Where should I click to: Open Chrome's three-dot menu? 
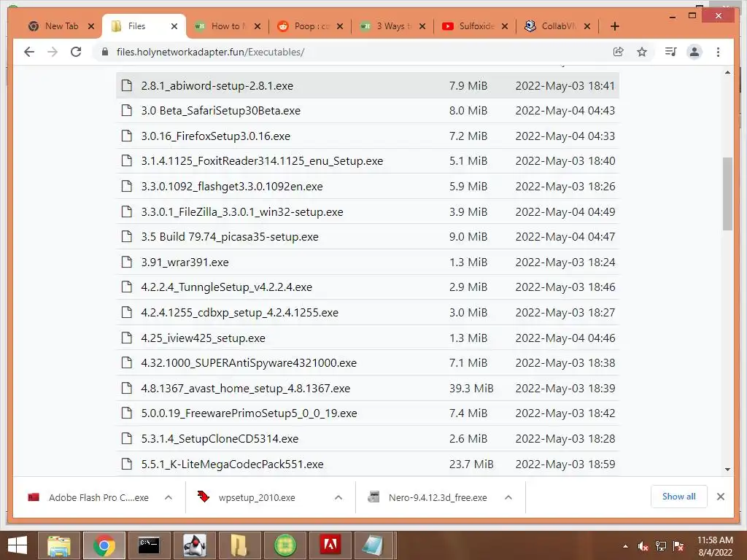coord(718,52)
